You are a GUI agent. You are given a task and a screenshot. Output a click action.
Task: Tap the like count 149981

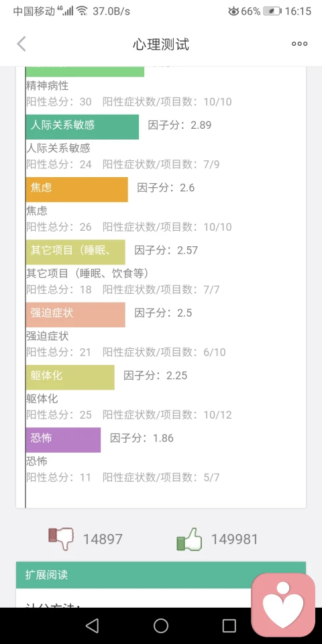(235, 539)
